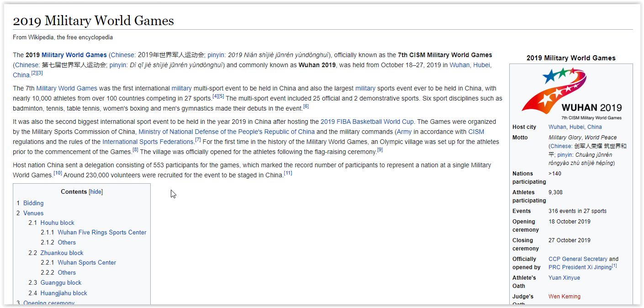Click the page title '2019 Military World Games'

[x=93, y=21]
